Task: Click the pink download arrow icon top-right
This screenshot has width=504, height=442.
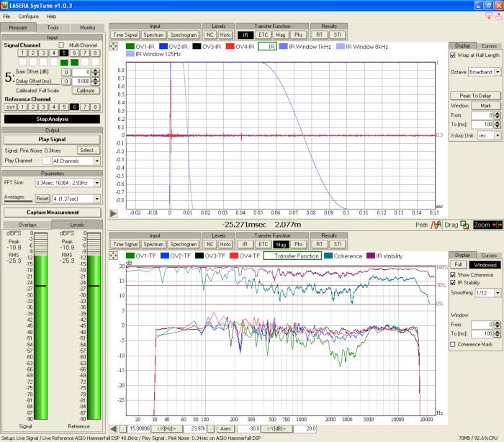Action: pyautogui.click(x=489, y=16)
